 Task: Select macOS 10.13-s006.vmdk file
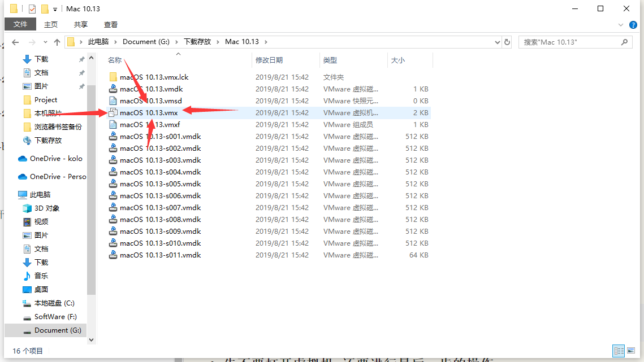pyautogui.click(x=160, y=196)
